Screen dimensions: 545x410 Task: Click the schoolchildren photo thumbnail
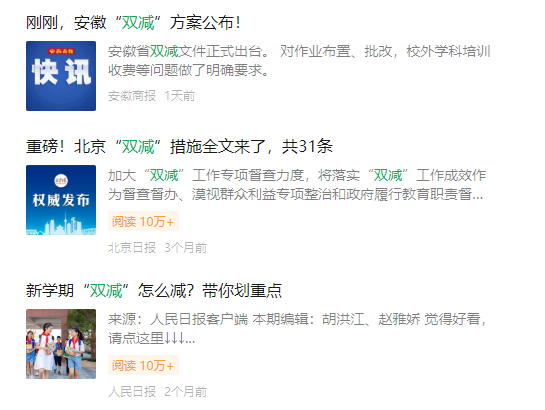click(61, 344)
